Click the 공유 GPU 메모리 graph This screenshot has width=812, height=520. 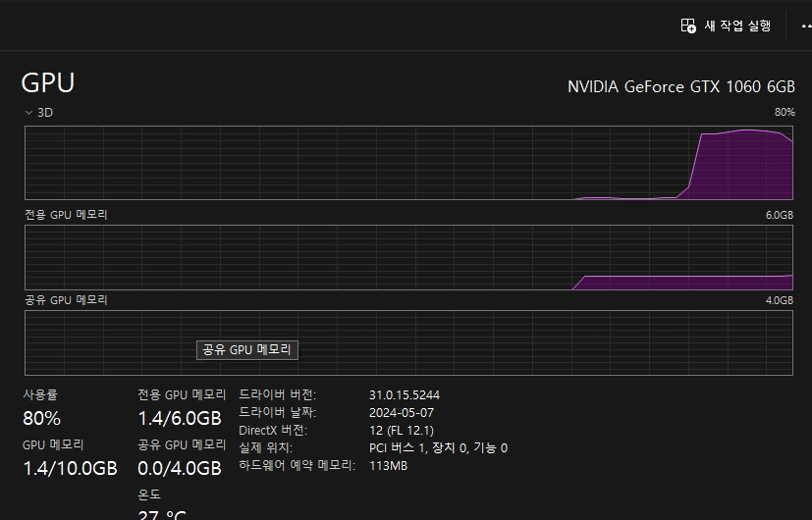pos(408,342)
